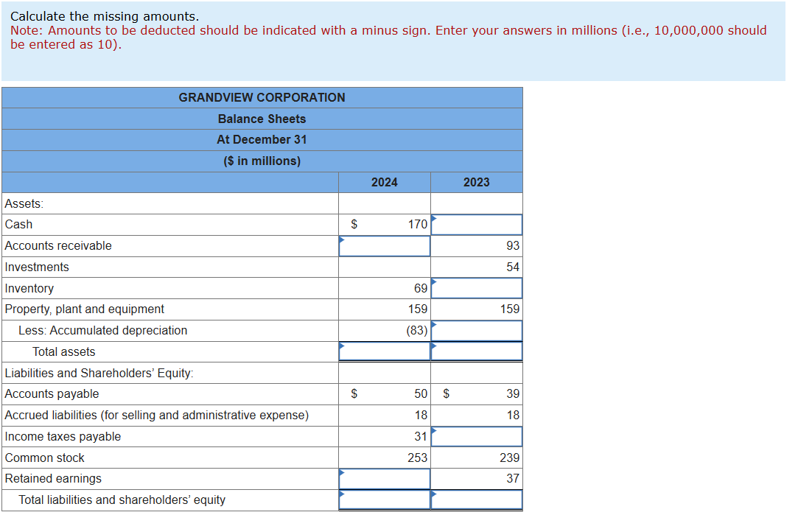Click the Income taxes payable 2023 input field

pos(477,436)
